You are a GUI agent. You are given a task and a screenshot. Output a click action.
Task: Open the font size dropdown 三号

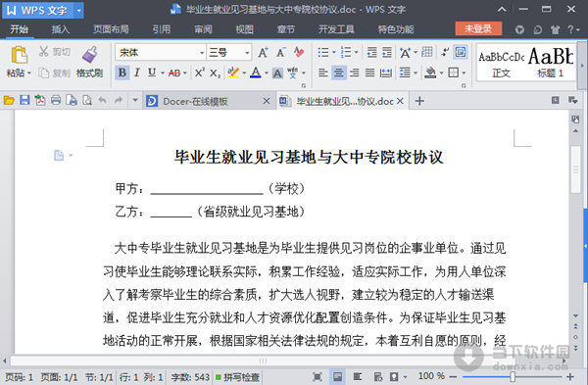[x=228, y=53]
